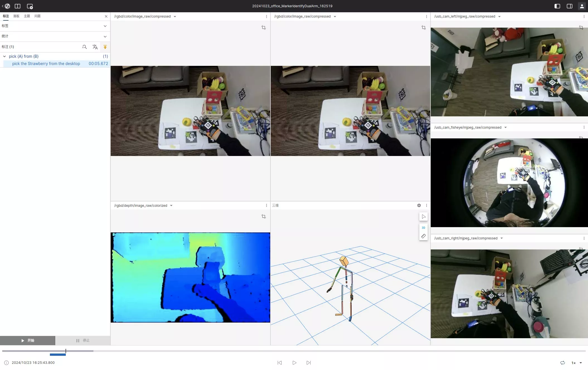
Task: Open the /usb_cam_left topic dropdown
Action: pyautogui.click(x=499, y=16)
